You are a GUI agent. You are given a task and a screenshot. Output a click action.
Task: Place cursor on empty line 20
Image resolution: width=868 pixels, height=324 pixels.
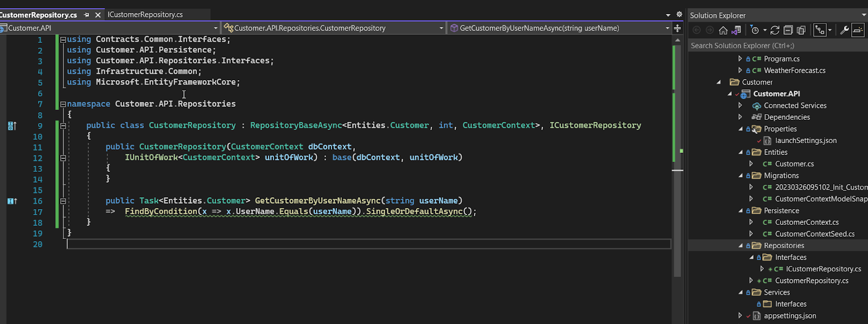(369, 244)
